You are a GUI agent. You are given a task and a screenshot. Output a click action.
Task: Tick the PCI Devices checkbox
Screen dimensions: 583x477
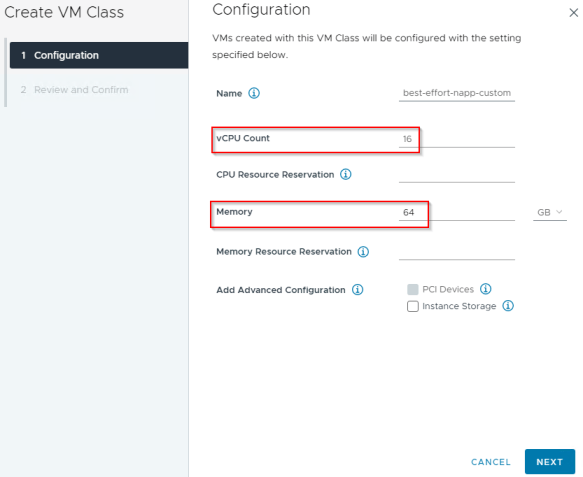click(413, 289)
